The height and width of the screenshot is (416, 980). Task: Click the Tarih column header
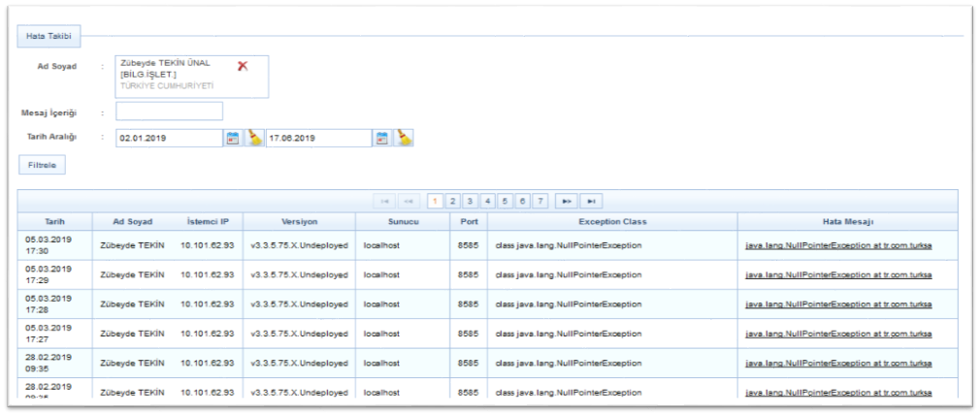(54, 221)
